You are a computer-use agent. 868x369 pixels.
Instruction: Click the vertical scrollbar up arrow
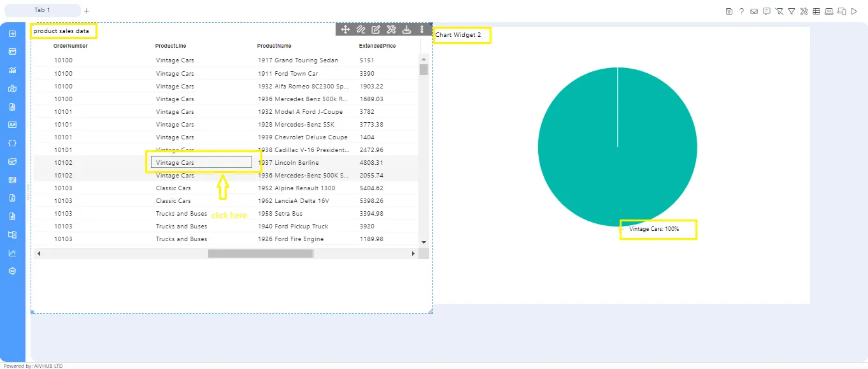(423, 59)
